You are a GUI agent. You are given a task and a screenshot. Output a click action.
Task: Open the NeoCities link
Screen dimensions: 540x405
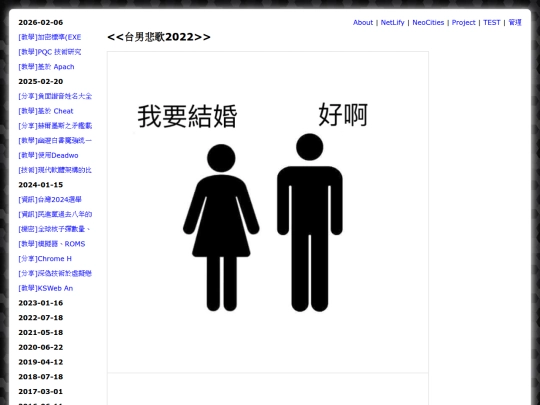point(428,22)
